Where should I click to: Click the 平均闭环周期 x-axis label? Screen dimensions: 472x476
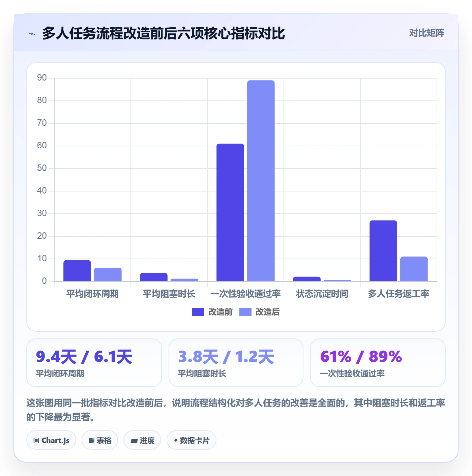point(92,294)
